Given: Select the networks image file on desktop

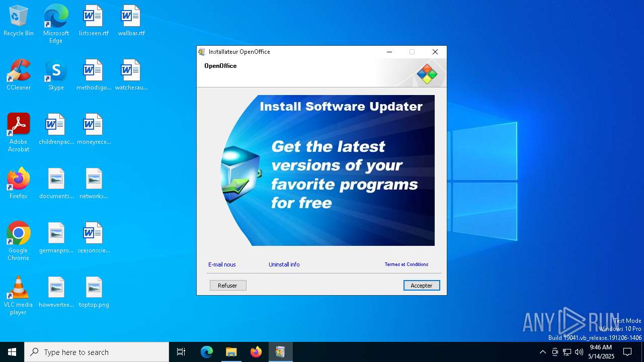Looking at the screenshot, I should (94, 184).
